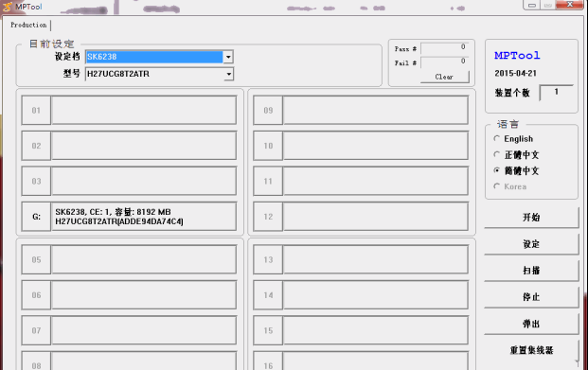The image size is (588, 370).
Task: Expand the 设定档 dropdown arrow
Action: (228, 57)
